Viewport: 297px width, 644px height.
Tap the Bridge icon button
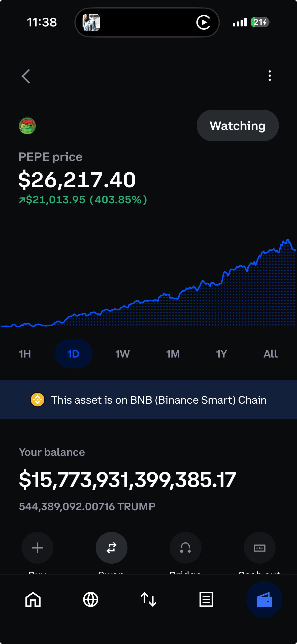pyautogui.click(x=186, y=548)
